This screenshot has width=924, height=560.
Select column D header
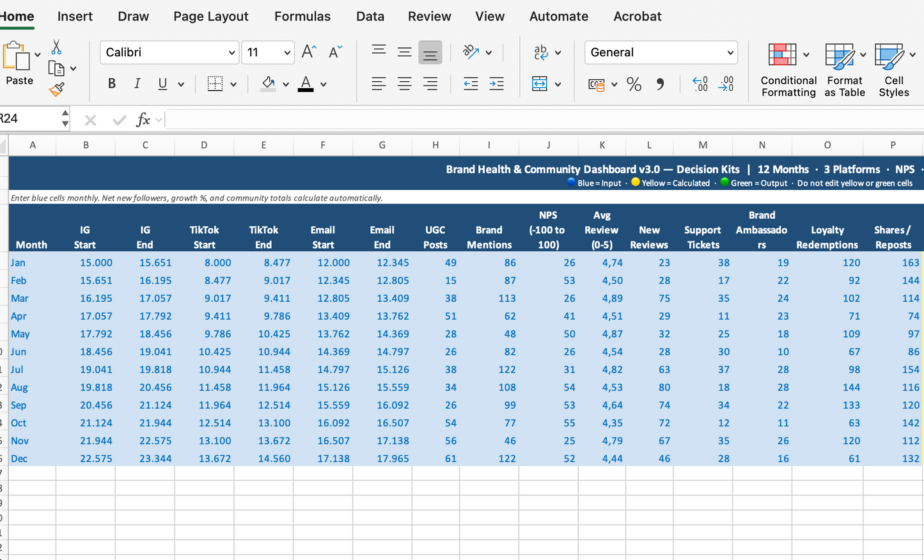tap(204, 145)
